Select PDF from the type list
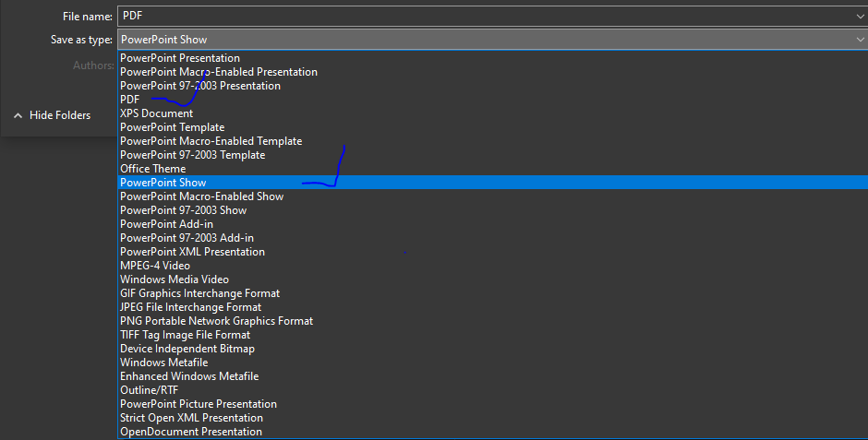This screenshot has width=868, height=440. click(493, 100)
